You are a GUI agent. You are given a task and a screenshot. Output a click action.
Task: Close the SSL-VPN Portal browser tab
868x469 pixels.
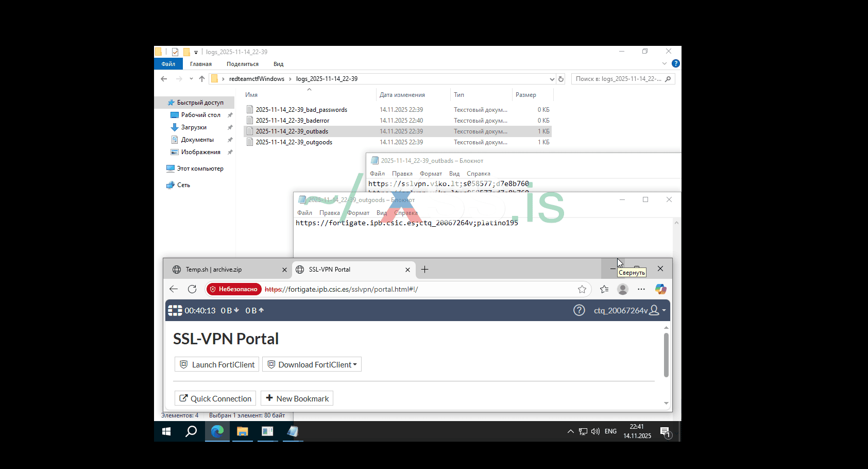tap(407, 270)
